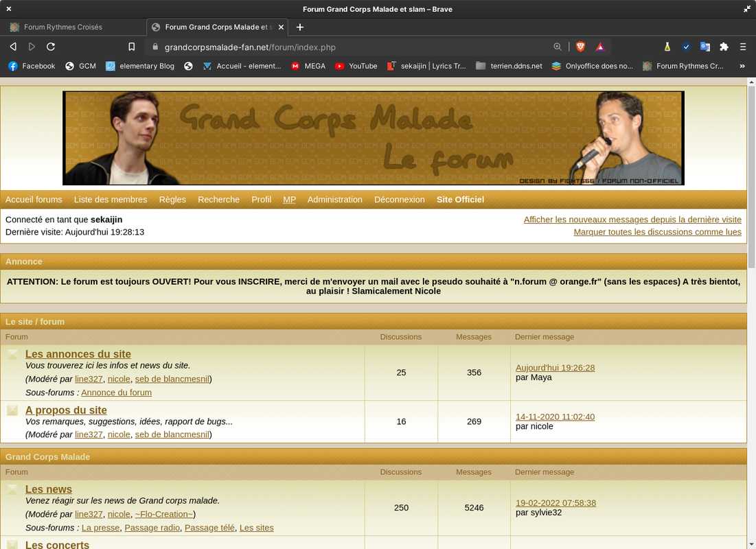Open MP private messages
Viewport: 756px width, 549px height.
pos(289,200)
